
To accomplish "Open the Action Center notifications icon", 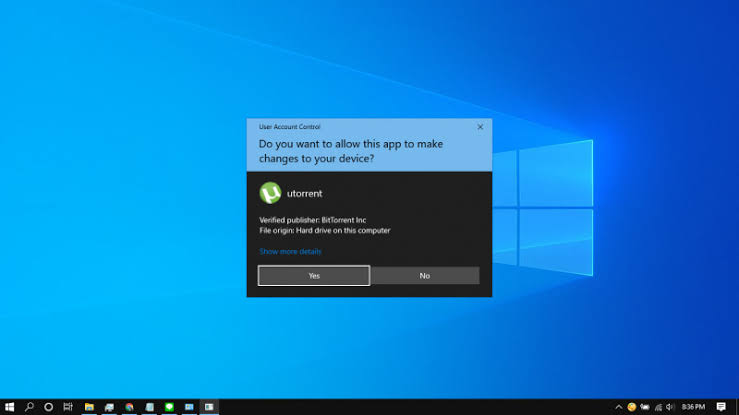I will (x=721, y=407).
